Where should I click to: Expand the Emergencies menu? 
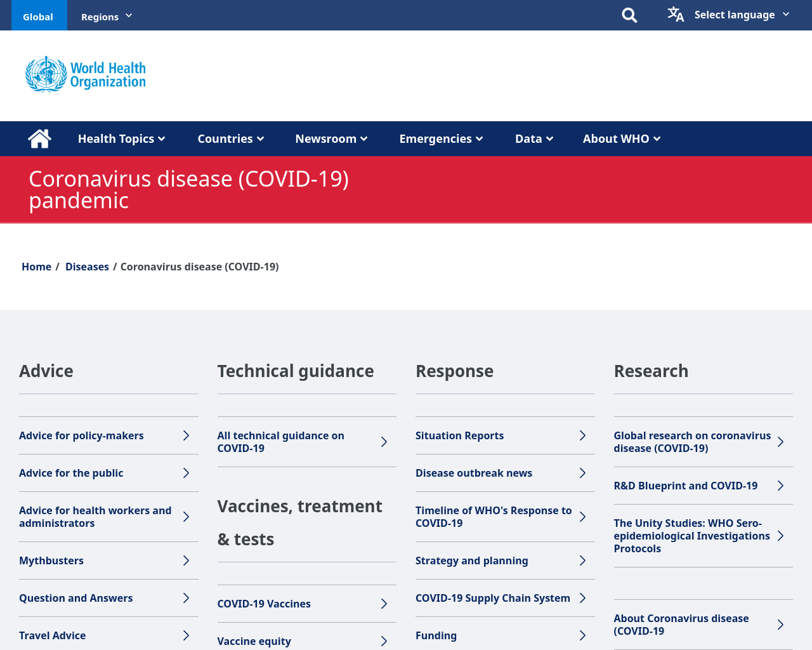[441, 138]
